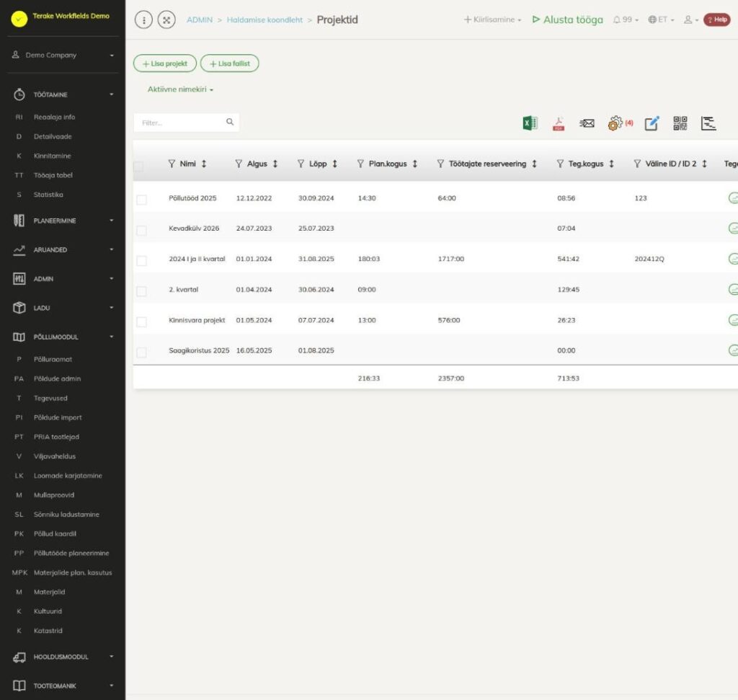Open the notifications bell showing 99
This screenshot has width=738, height=700.
point(626,19)
